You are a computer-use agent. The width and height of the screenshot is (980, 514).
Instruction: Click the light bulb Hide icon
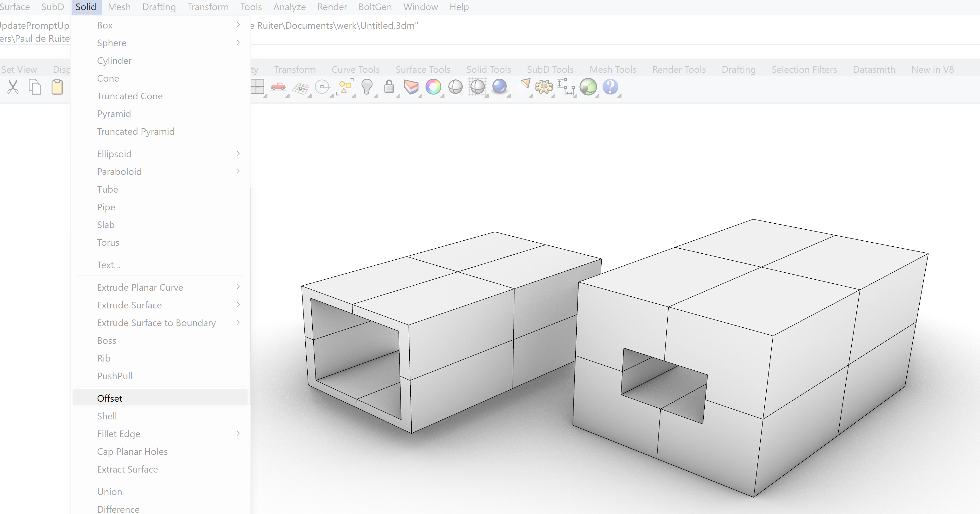pyautogui.click(x=367, y=87)
